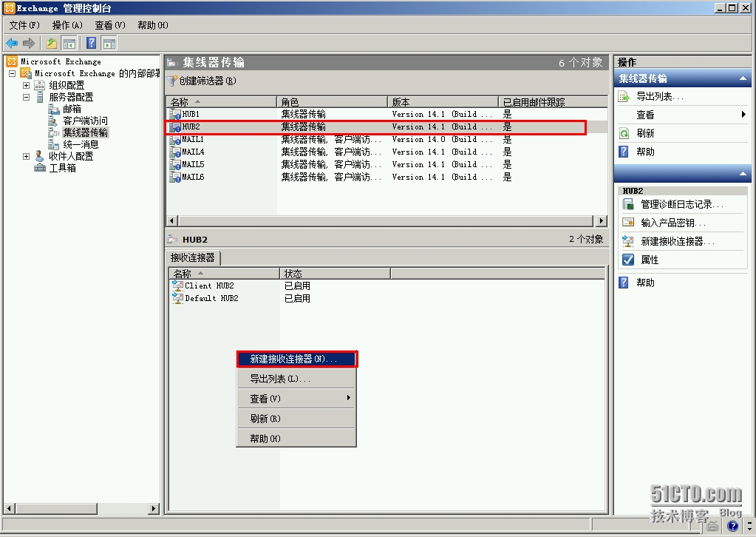Open the 查看 submenu arrow in actions pane
756x537 pixels.
(x=743, y=115)
